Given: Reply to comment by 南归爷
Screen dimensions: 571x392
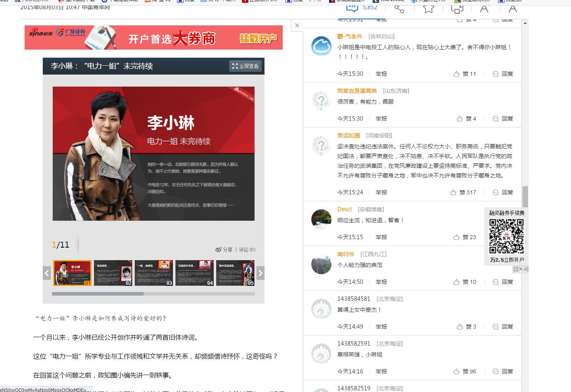Looking at the screenshot, I should tap(503, 282).
